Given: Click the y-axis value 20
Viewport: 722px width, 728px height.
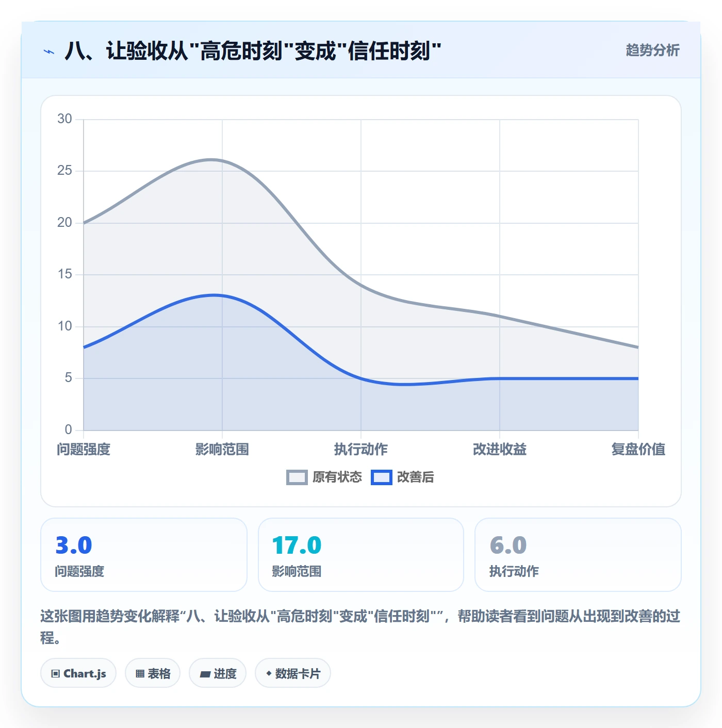Looking at the screenshot, I should click(64, 223).
